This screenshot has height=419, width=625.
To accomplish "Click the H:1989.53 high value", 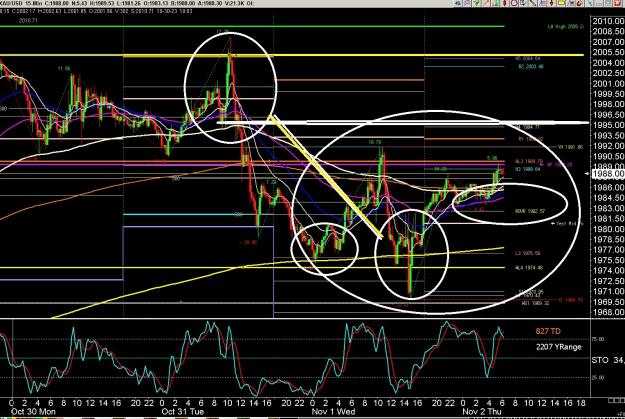I will pyautogui.click(x=102, y=3).
